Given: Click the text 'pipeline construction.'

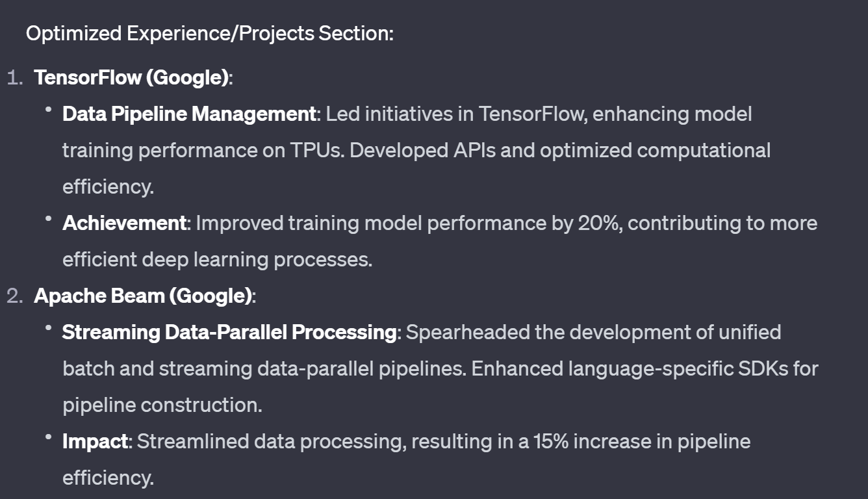Looking at the screenshot, I should [x=162, y=405].
